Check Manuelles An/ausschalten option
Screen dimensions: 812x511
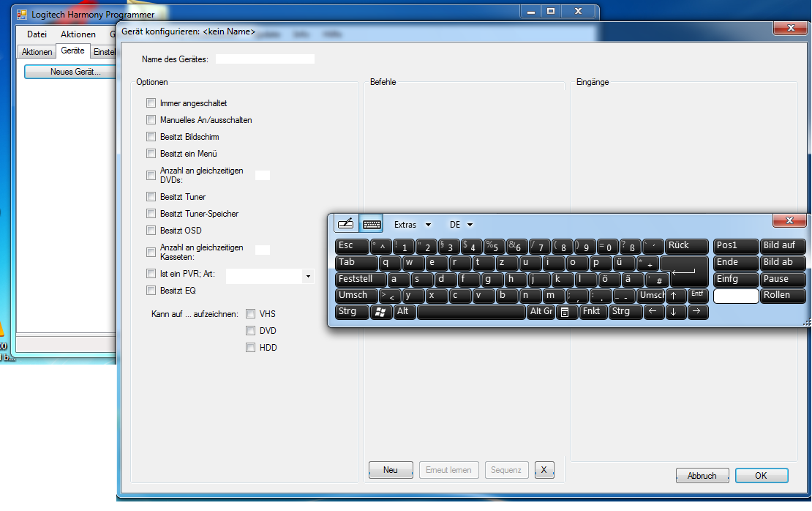pyautogui.click(x=151, y=120)
